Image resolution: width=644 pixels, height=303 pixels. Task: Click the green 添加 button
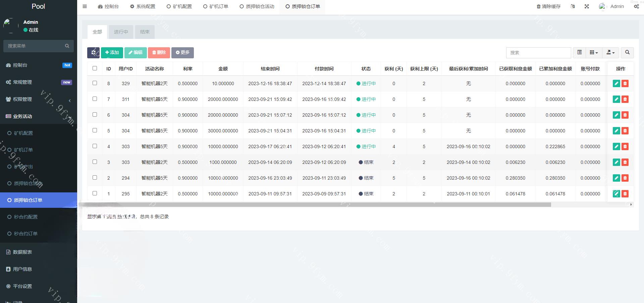pyautogui.click(x=112, y=53)
